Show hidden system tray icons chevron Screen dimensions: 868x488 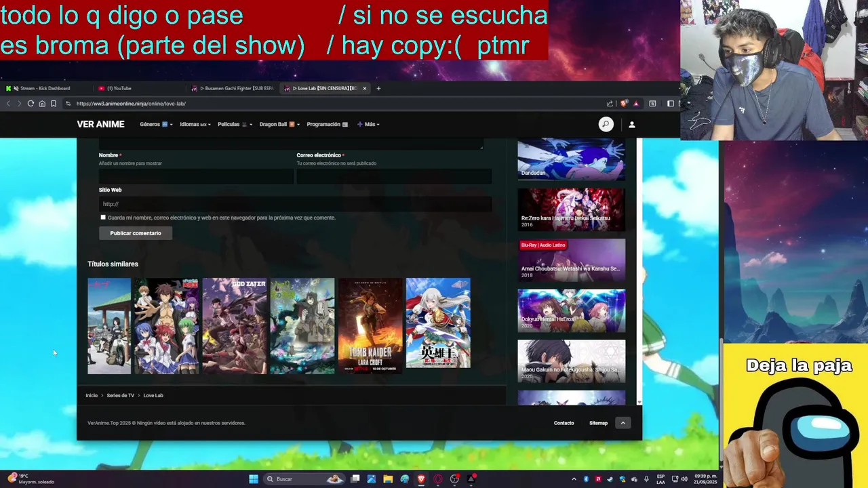coord(574,479)
